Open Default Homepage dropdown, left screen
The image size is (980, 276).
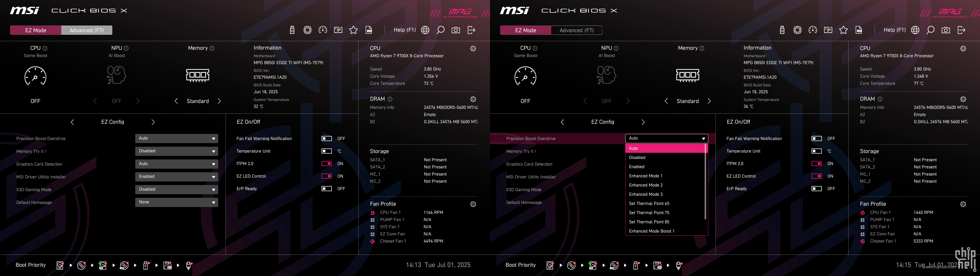[177, 202]
